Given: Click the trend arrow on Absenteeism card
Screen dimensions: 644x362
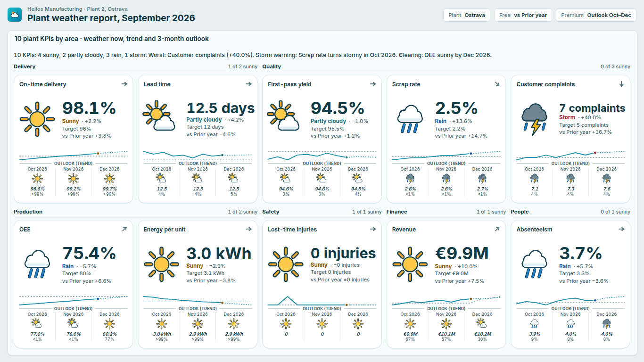Looking at the screenshot, I should click(621, 230).
